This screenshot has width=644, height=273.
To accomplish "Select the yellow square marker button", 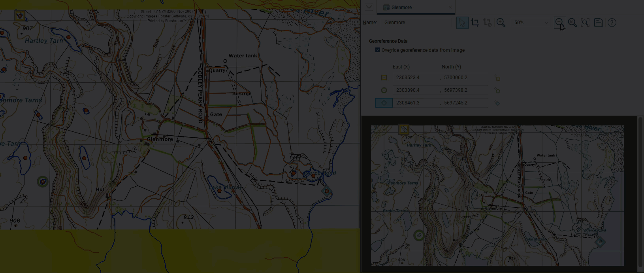I will click(x=384, y=78).
